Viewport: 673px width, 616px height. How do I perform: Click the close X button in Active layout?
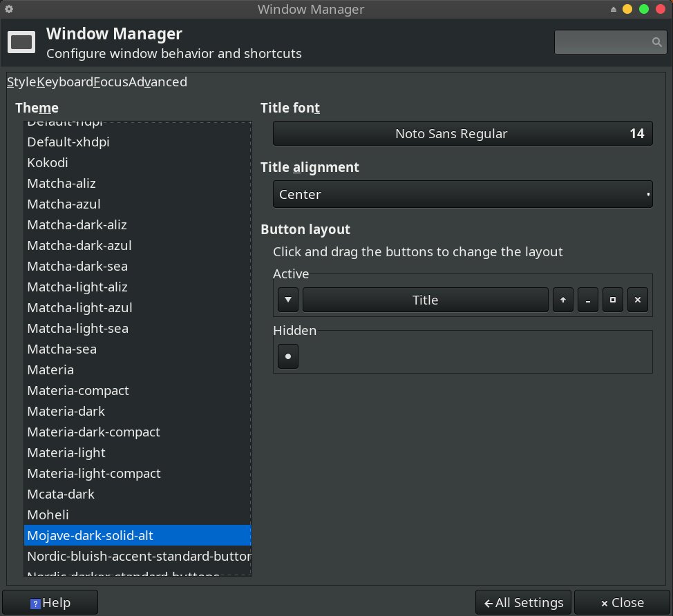(637, 300)
